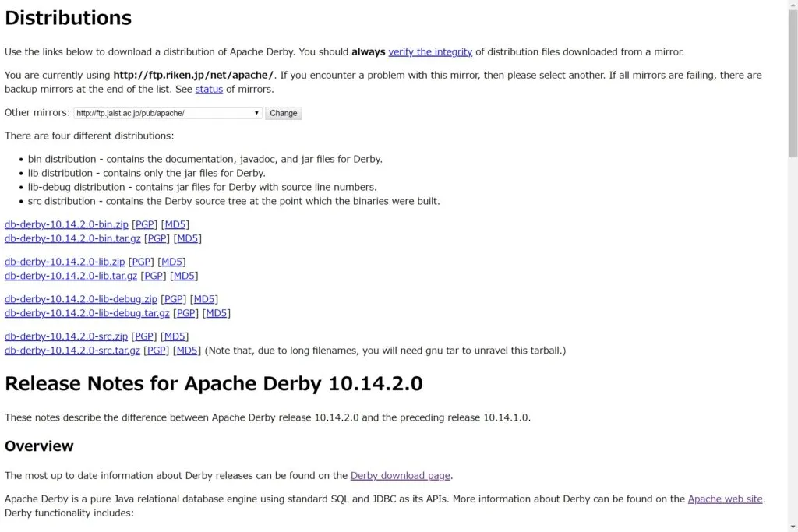Open MD5 checksum for lib-debug.tar.gz

(217, 313)
